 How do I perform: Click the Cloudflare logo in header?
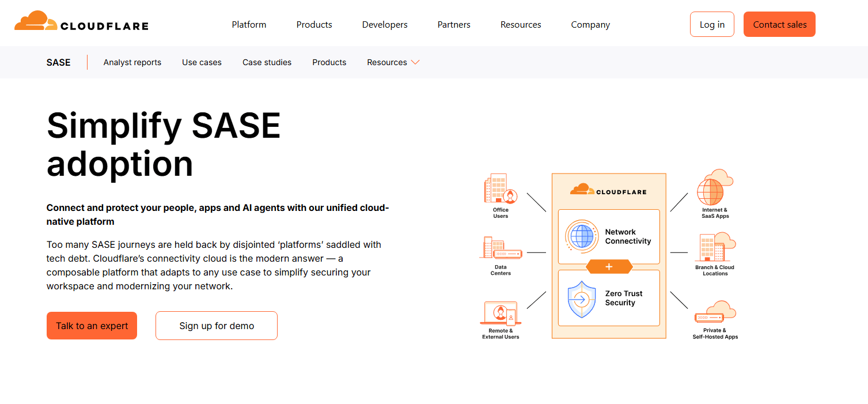(81, 22)
